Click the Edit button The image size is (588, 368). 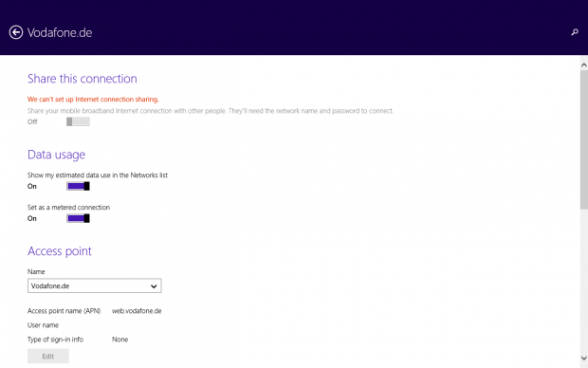(x=48, y=356)
